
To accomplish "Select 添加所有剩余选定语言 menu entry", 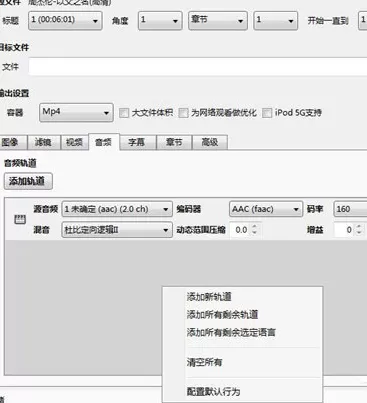I will tap(242, 332).
